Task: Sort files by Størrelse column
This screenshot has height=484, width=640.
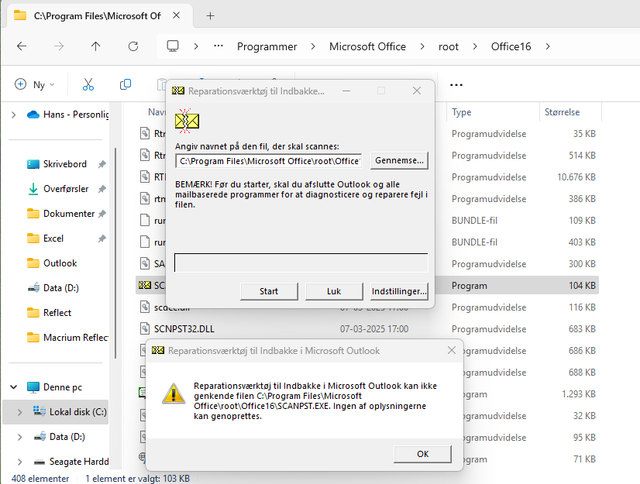Action: 562,112
